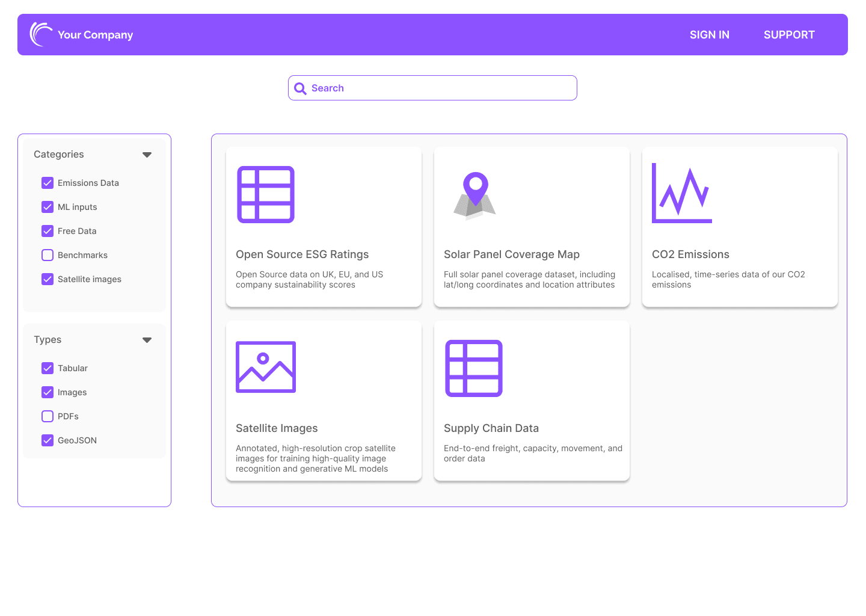Screen dimensions: 866x616
Task: Open the Solar Panel Coverage Map title
Action: [511, 254]
